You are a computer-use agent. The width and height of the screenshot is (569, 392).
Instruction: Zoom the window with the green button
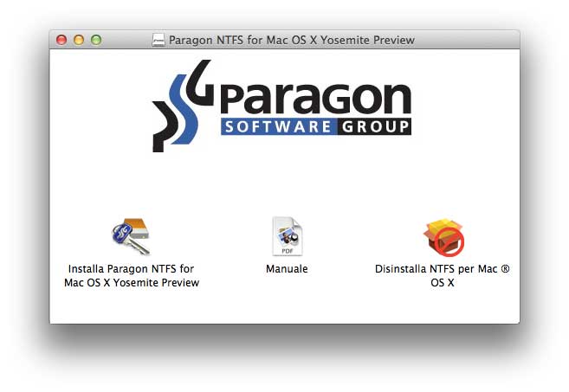(96, 40)
